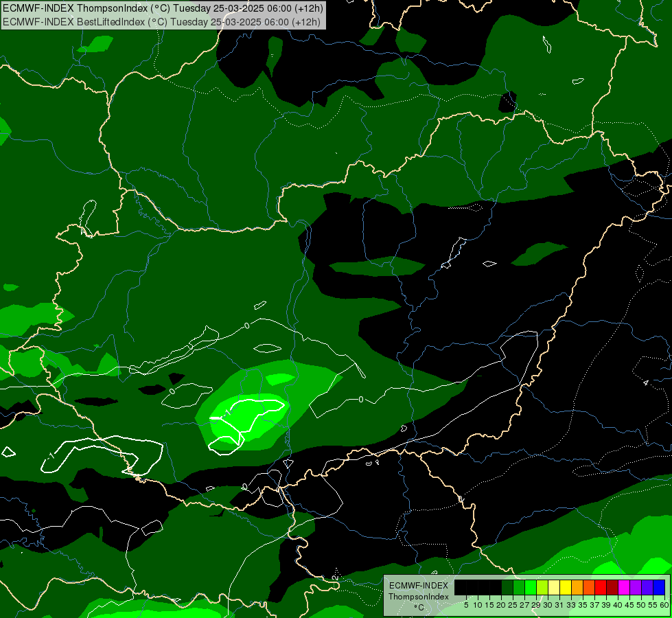Click the legend tick label 31
The width and height of the screenshot is (672, 618).
(559, 605)
